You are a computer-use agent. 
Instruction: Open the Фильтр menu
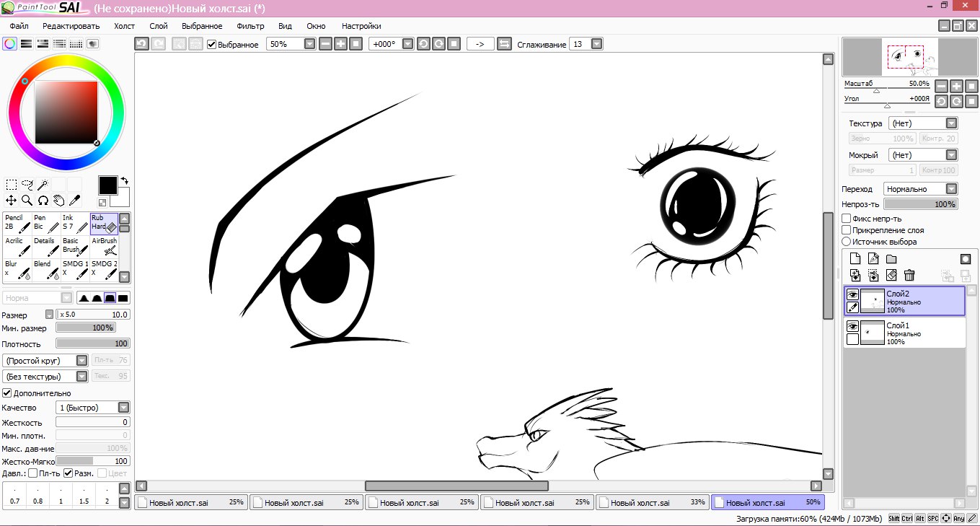coord(250,26)
